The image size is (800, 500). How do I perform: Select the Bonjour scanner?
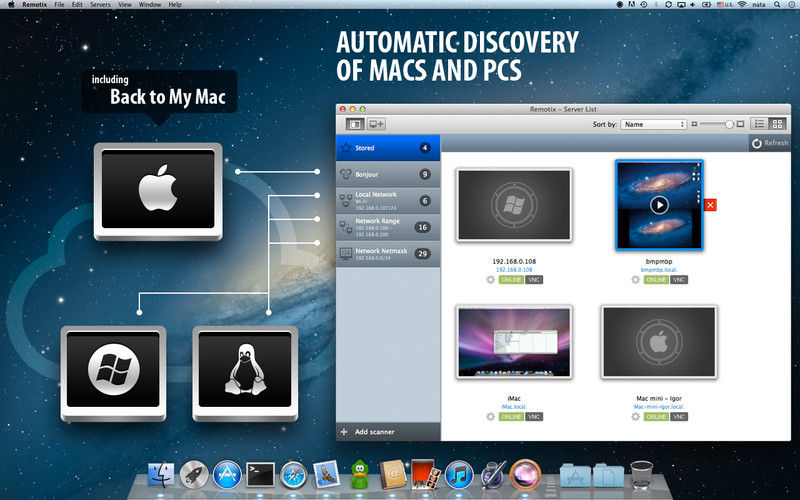(388, 174)
